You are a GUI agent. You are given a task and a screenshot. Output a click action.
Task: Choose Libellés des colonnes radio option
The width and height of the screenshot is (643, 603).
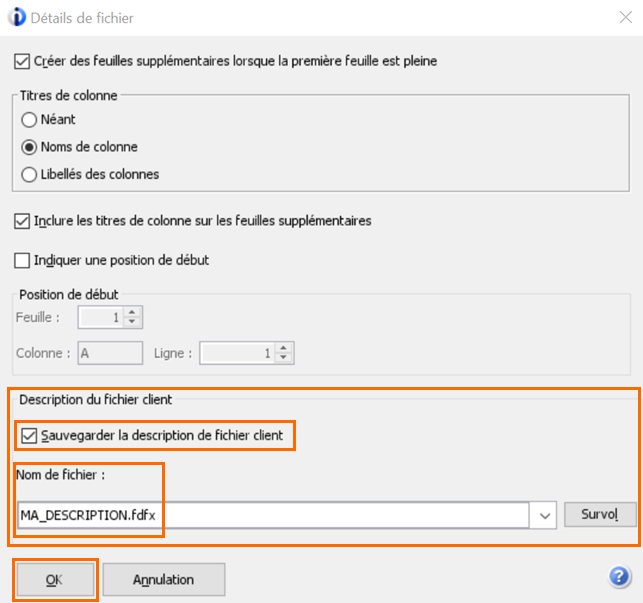[x=29, y=174]
